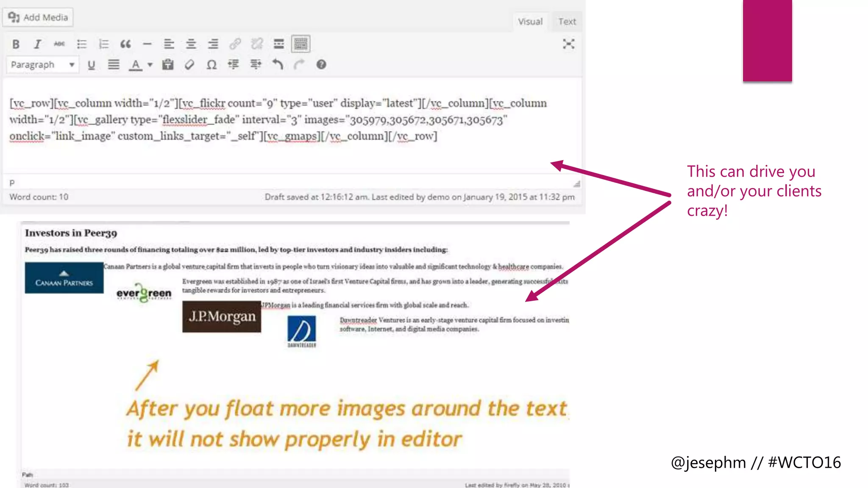This screenshot has height=488, width=868.
Task: Click the Add Media button
Action: point(38,17)
